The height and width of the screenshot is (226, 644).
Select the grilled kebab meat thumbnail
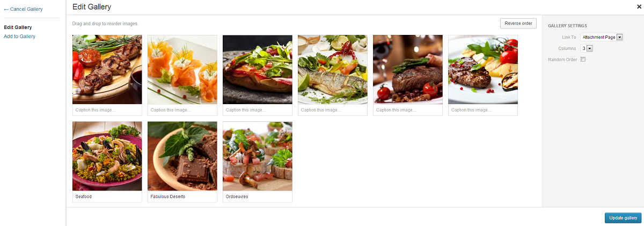click(107, 70)
